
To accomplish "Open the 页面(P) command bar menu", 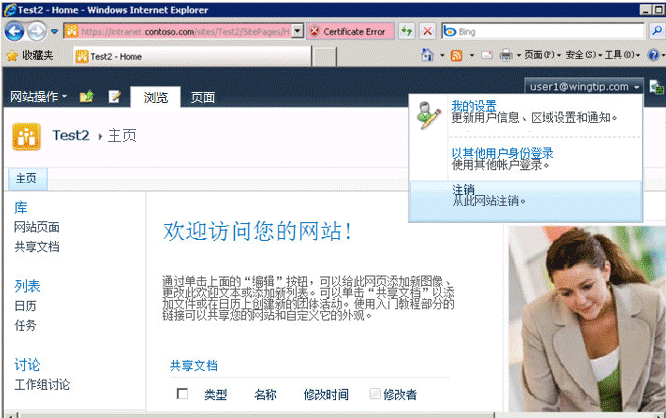I will [542, 55].
